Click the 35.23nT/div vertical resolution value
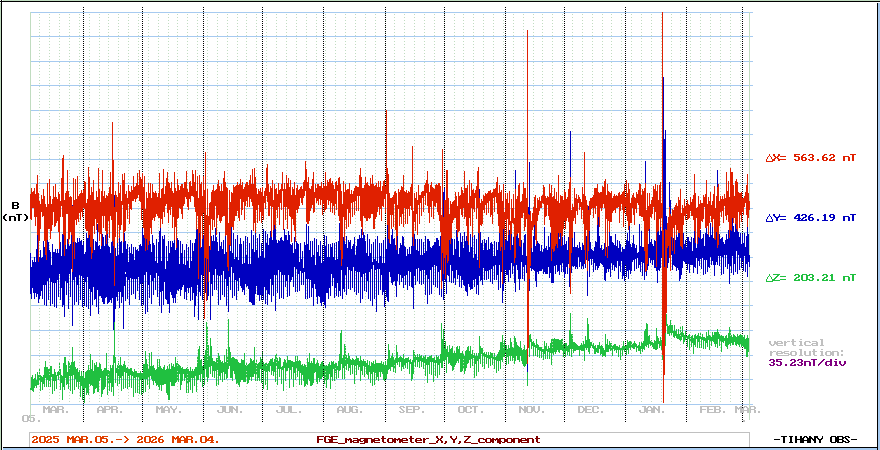 point(807,363)
